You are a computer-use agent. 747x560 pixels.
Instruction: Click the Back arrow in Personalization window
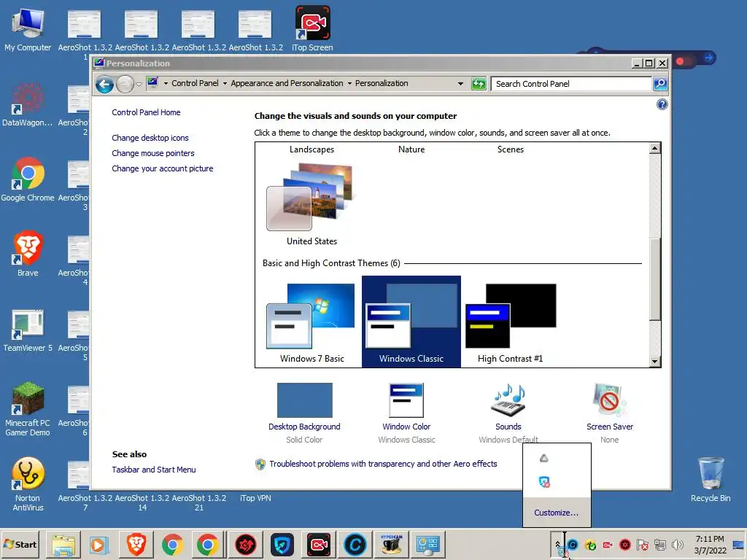pyautogui.click(x=104, y=85)
